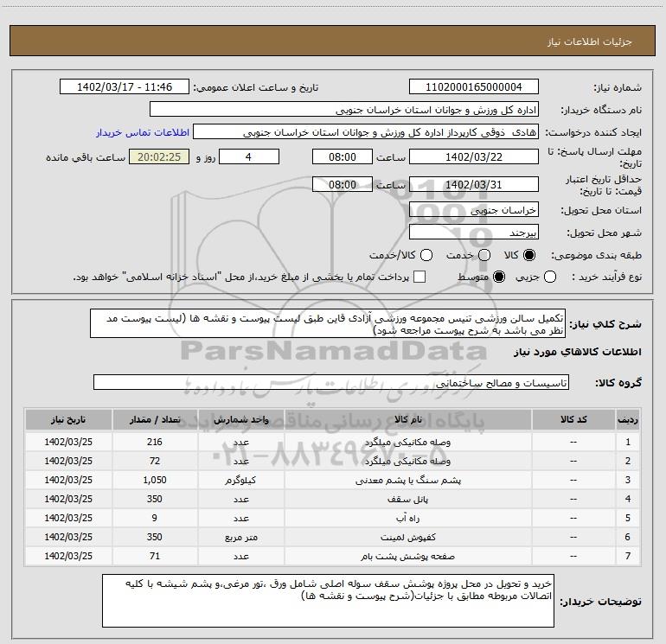Click quantity cell 9
This screenshot has width=666, height=644.
155,518
